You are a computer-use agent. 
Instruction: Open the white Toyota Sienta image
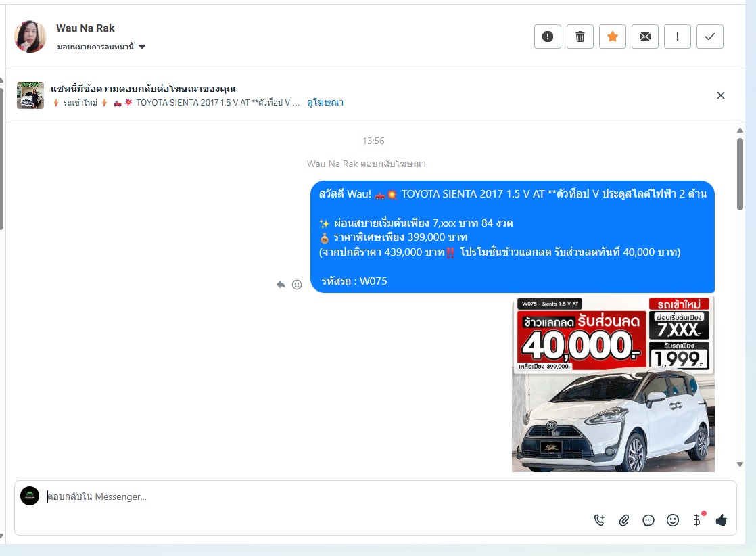click(613, 384)
